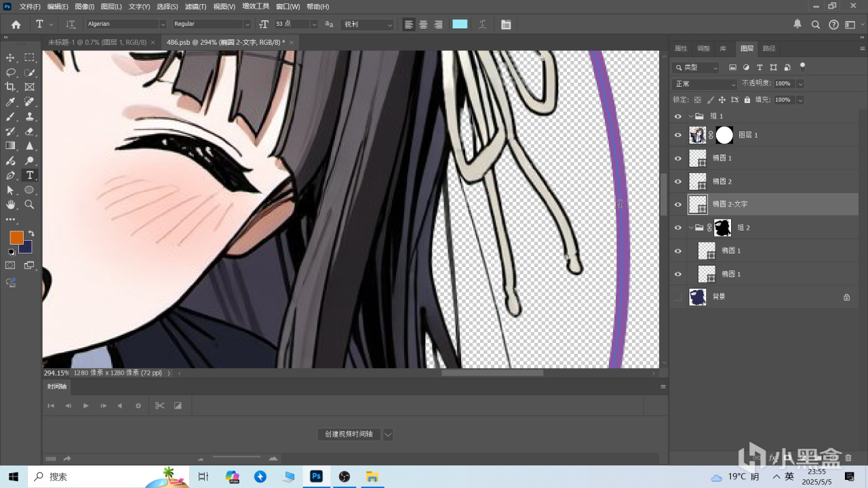
Task: Open the character and paragraph panels
Action: tap(506, 24)
